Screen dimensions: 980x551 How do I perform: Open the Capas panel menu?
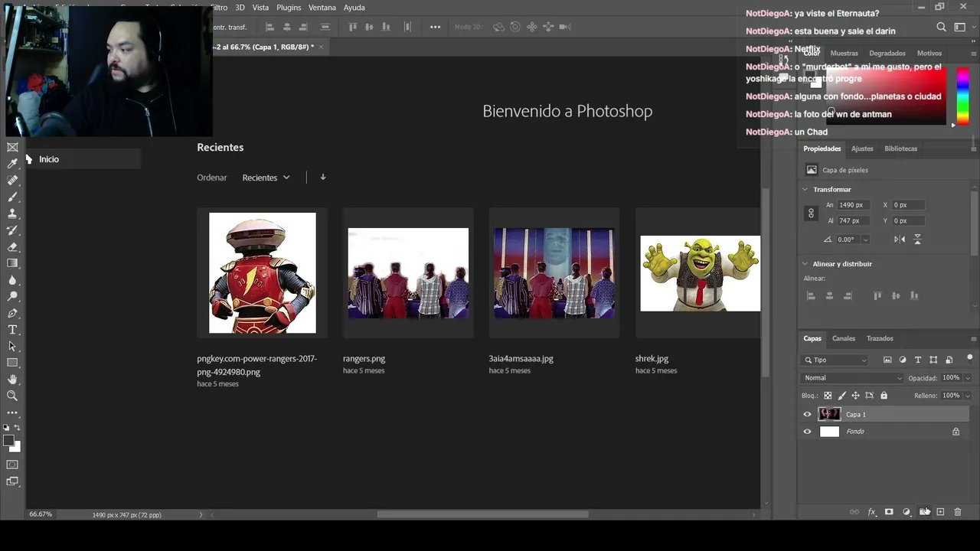click(973, 338)
